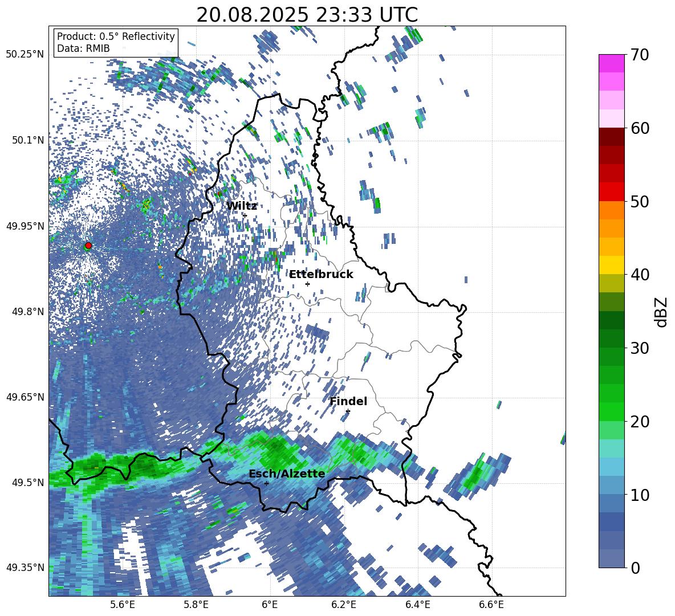Click the 6.6°E longitude label
Screen dimensions: 675x616
click(x=491, y=605)
